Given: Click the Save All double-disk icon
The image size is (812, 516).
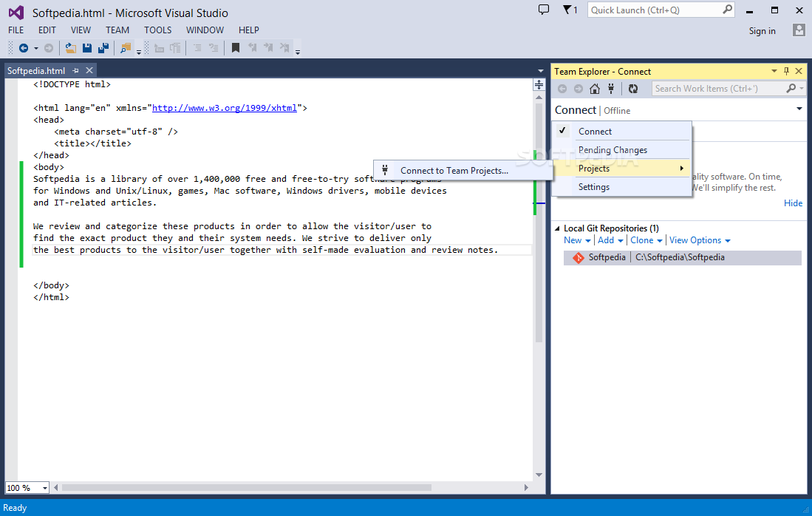Looking at the screenshot, I should tap(103, 48).
